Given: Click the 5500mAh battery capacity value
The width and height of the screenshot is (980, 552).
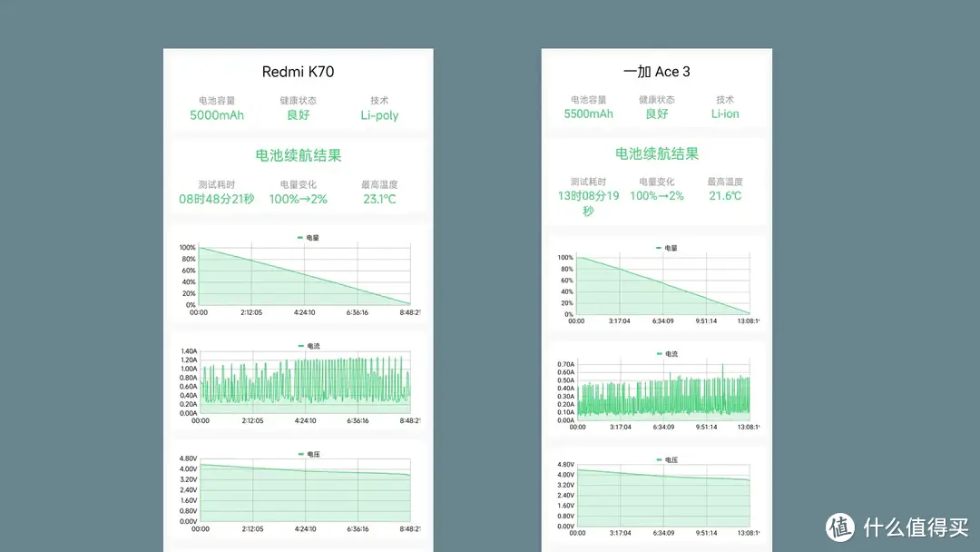Looking at the screenshot, I should (588, 113).
